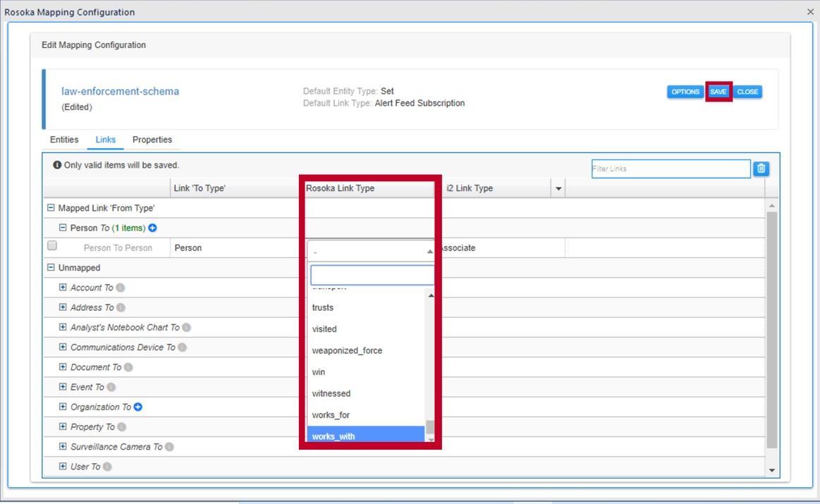The width and height of the screenshot is (820, 504).
Task: Expand the Event To tree item
Action: point(62,386)
